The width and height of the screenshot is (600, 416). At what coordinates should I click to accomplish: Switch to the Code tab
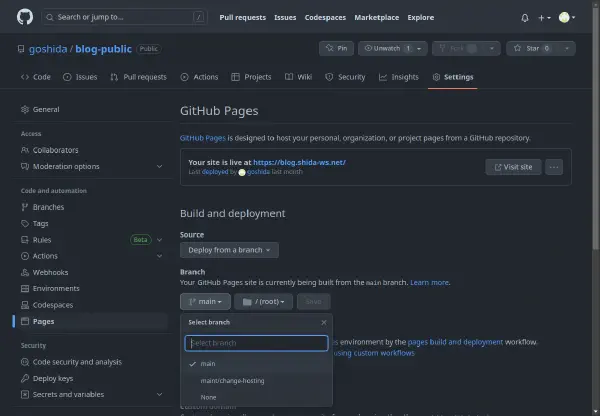pos(36,77)
